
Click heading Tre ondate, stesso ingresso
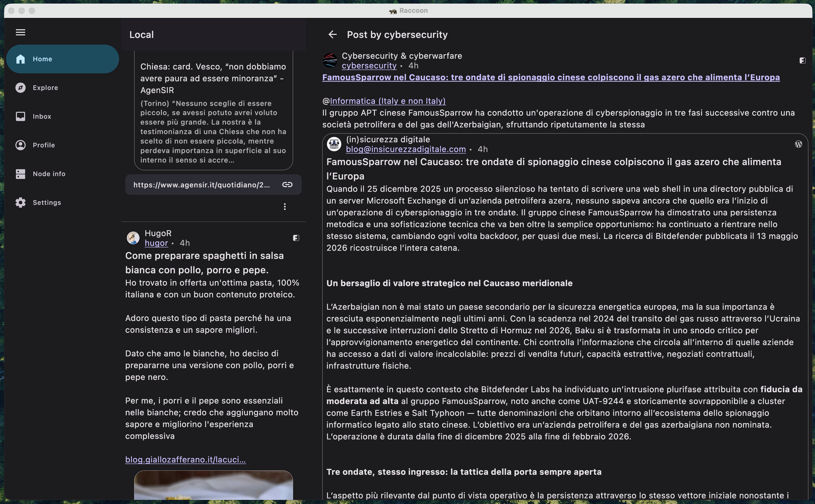point(464,472)
